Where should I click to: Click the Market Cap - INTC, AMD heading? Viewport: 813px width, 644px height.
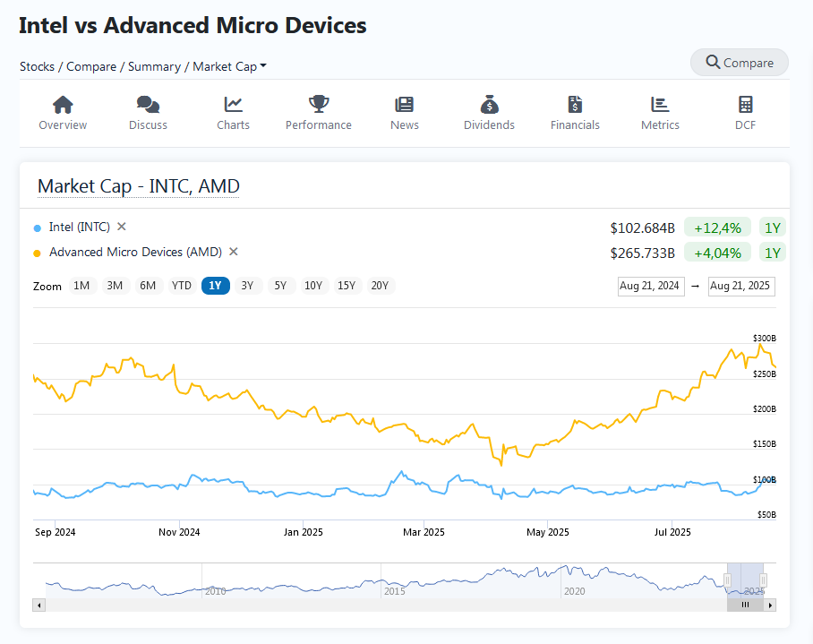tap(139, 186)
